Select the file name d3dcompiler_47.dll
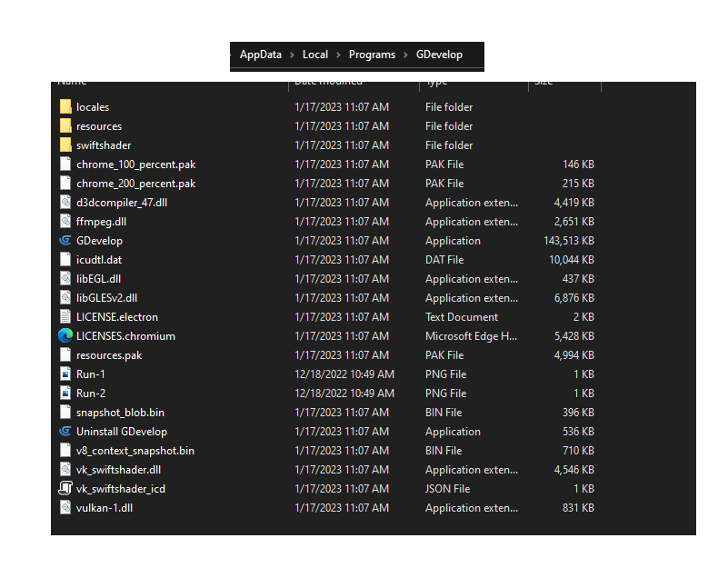This screenshot has height=578, width=728. tap(122, 203)
